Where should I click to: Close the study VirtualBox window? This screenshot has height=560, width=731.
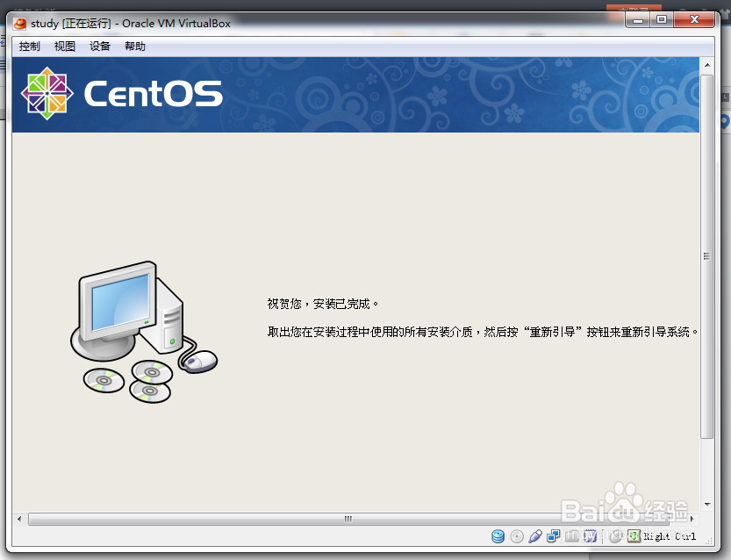click(x=694, y=20)
